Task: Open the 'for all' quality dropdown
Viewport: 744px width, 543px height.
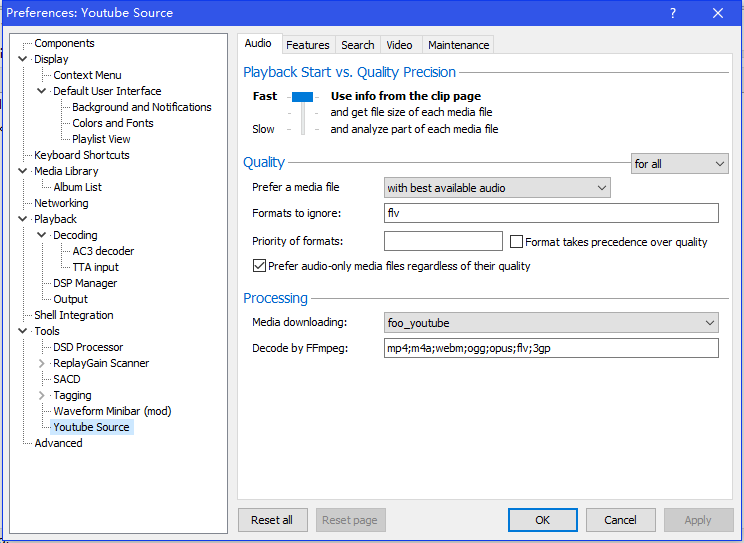Action: [679, 163]
